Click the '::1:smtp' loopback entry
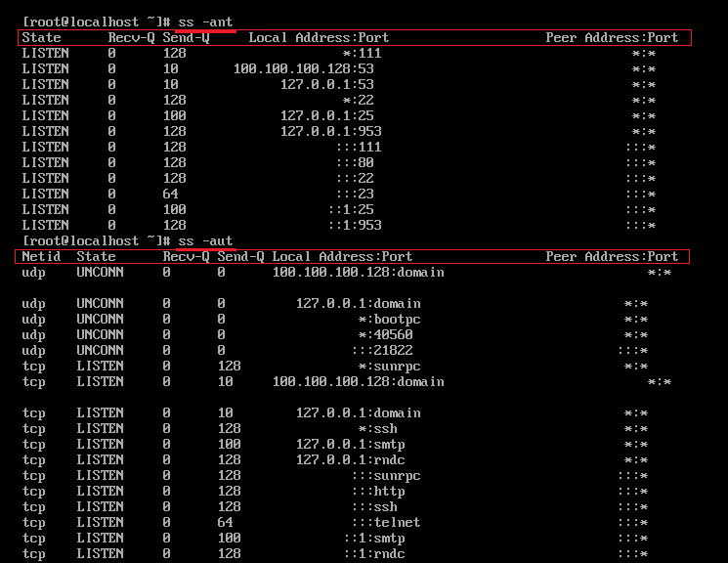728x563 pixels. pos(373,538)
